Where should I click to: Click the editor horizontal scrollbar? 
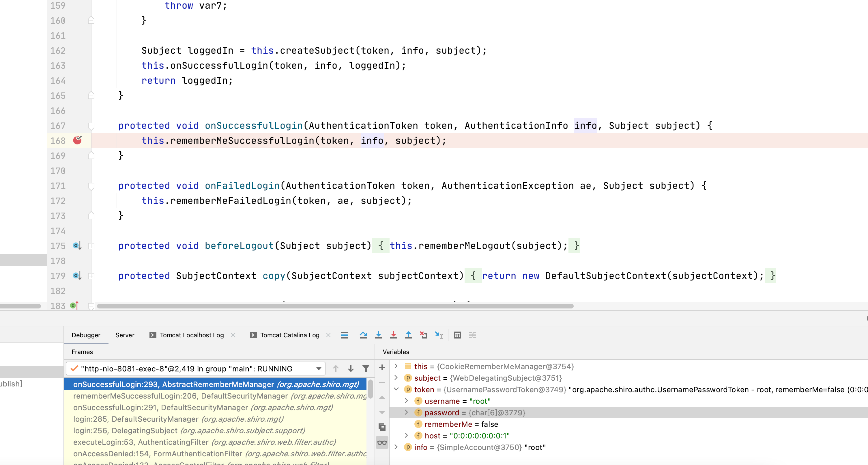click(335, 306)
